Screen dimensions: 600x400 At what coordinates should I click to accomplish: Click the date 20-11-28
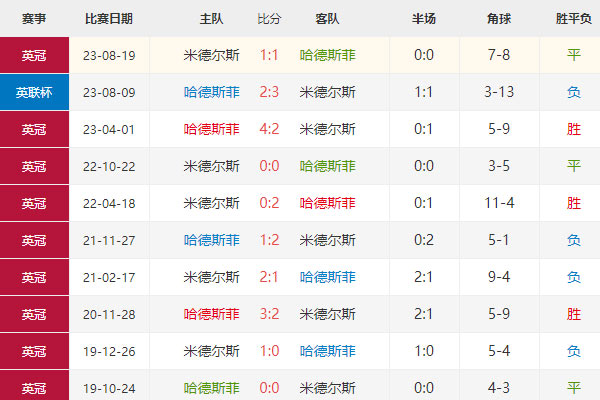tap(109, 315)
